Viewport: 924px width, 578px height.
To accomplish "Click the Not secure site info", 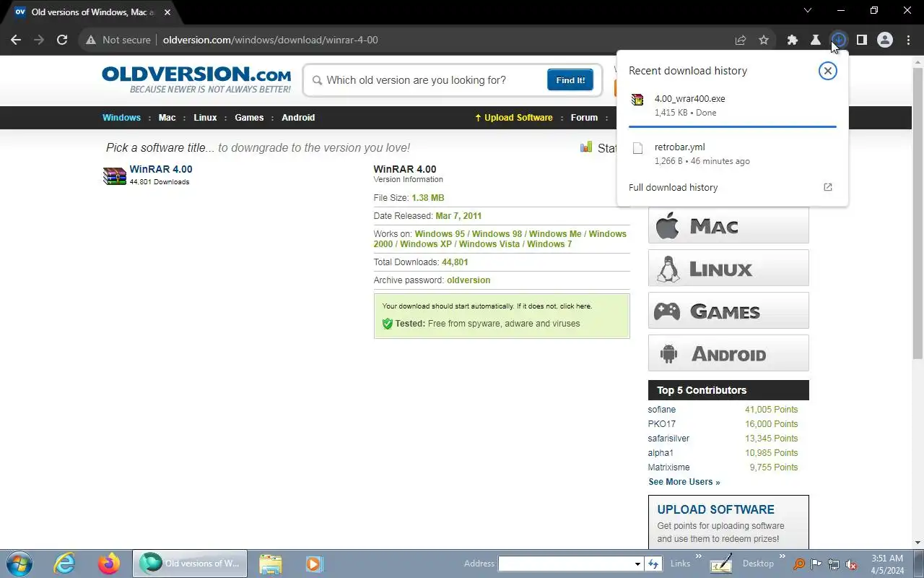I will (118, 40).
